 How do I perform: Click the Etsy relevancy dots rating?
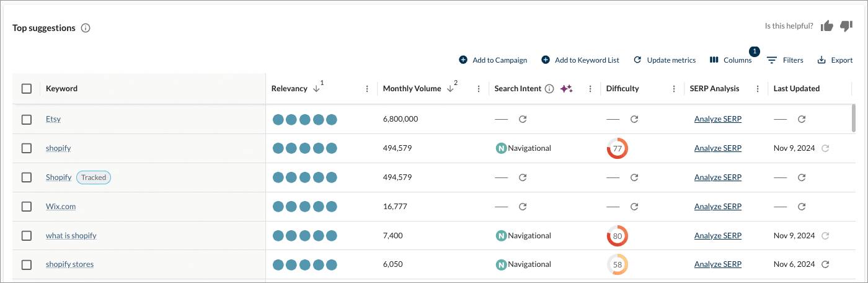click(x=304, y=119)
